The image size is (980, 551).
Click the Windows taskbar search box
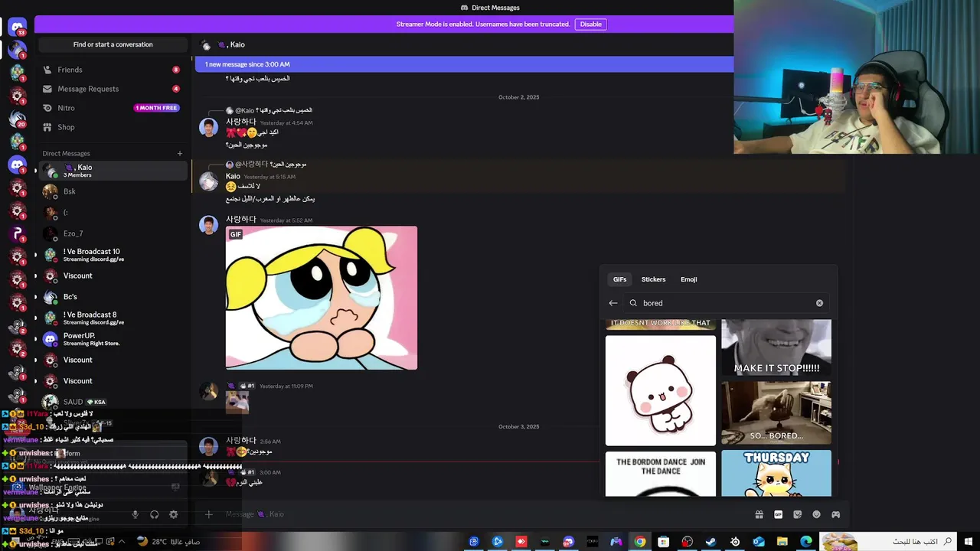887,542
